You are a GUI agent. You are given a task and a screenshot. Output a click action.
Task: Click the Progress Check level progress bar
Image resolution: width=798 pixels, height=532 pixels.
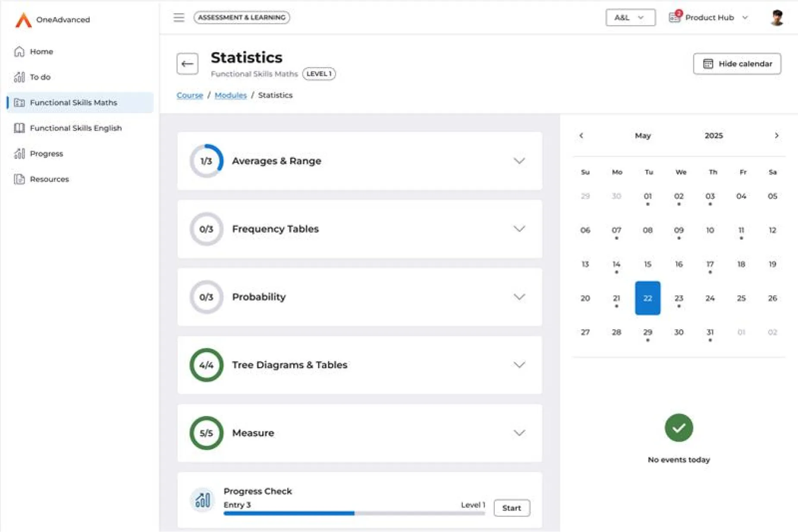[x=354, y=513]
